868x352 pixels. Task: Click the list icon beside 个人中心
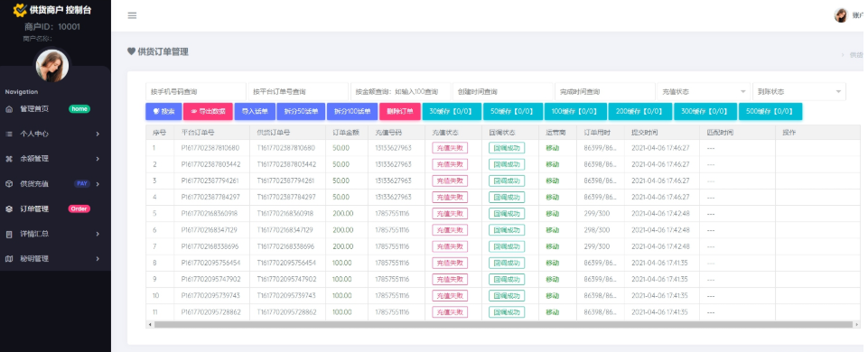pyautogui.click(x=9, y=134)
